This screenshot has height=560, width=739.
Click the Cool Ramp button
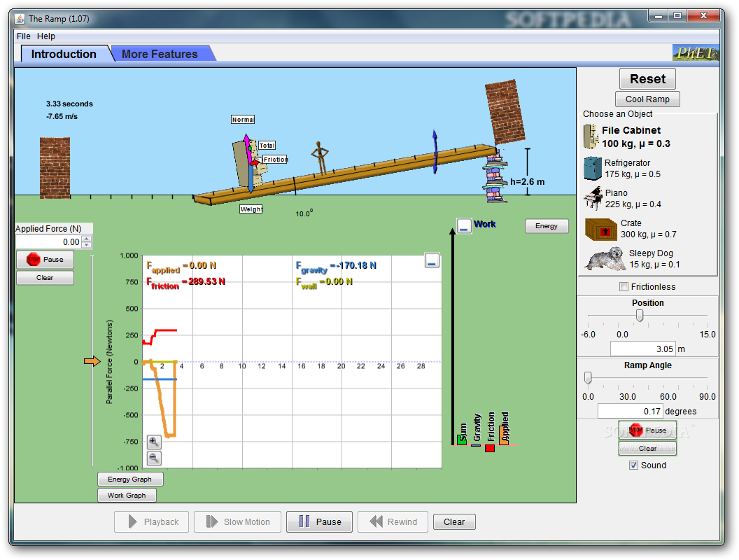pyautogui.click(x=647, y=99)
